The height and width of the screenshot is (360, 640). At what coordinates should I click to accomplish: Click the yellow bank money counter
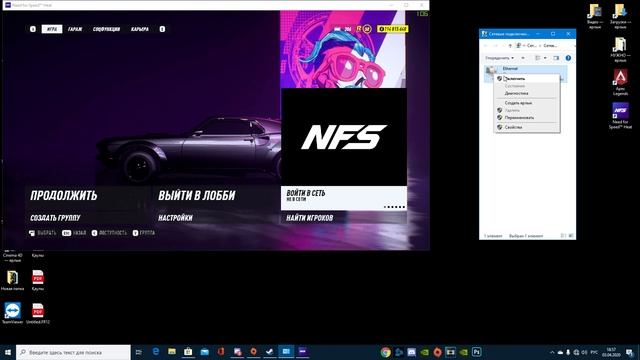click(392, 29)
